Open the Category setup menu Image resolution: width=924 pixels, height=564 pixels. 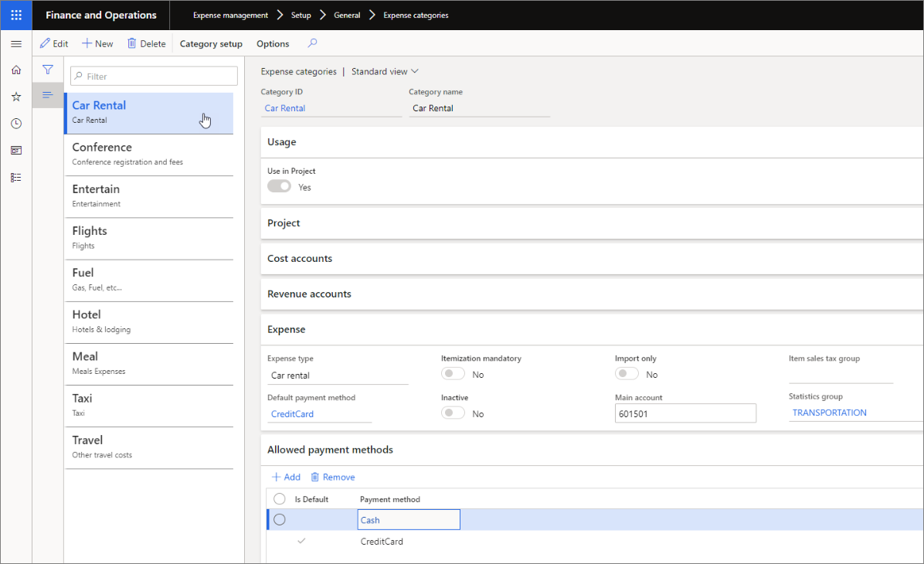click(x=211, y=43)
